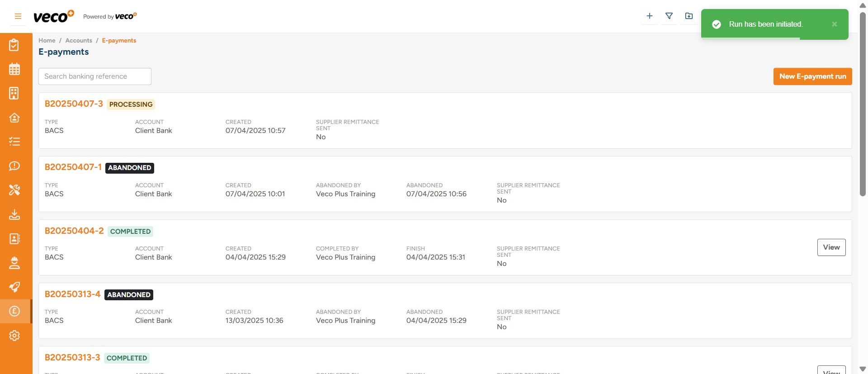Click the plus add icon in header
868x374 pixels.
(x=650, y=16)
